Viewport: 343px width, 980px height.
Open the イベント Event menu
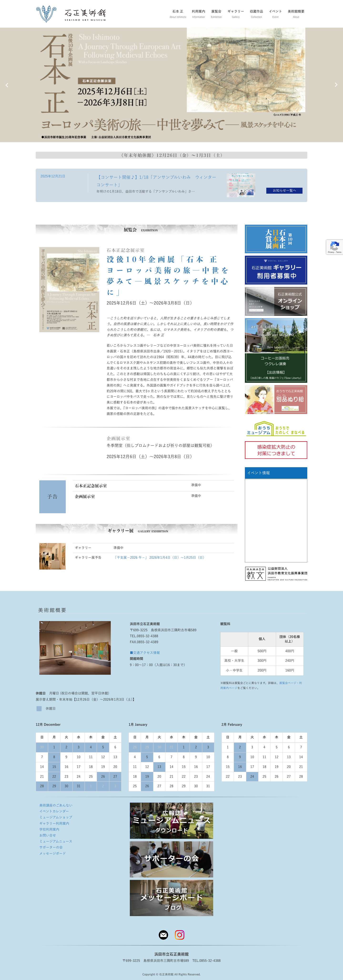pos(275,14)
